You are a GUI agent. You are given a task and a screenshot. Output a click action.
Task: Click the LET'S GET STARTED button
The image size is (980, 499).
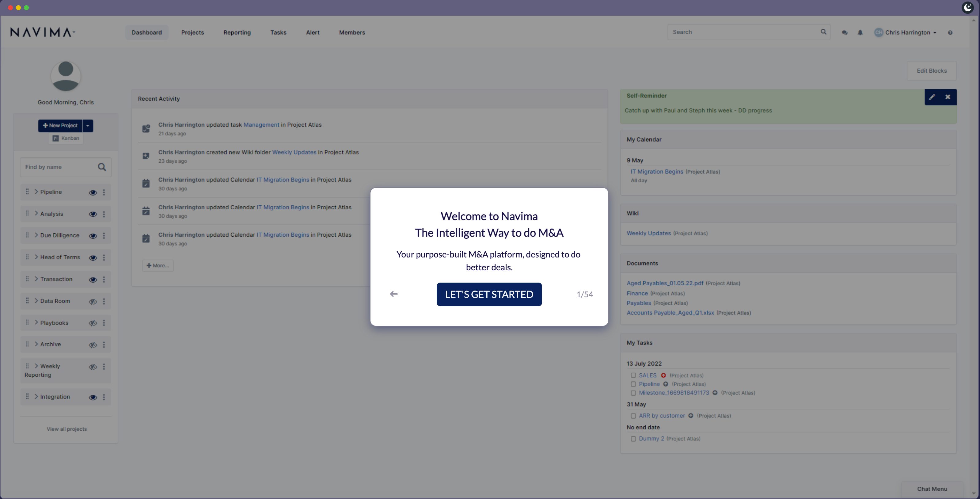click(x=489, y=294)
